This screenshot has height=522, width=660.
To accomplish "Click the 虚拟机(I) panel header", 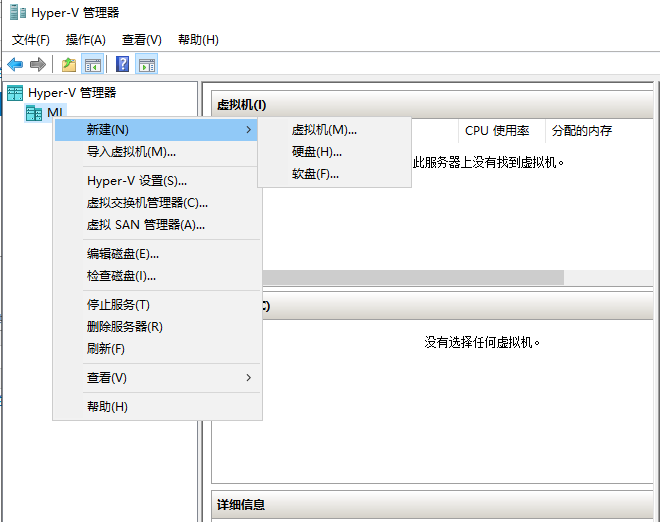I will click(x=432, y=104).
